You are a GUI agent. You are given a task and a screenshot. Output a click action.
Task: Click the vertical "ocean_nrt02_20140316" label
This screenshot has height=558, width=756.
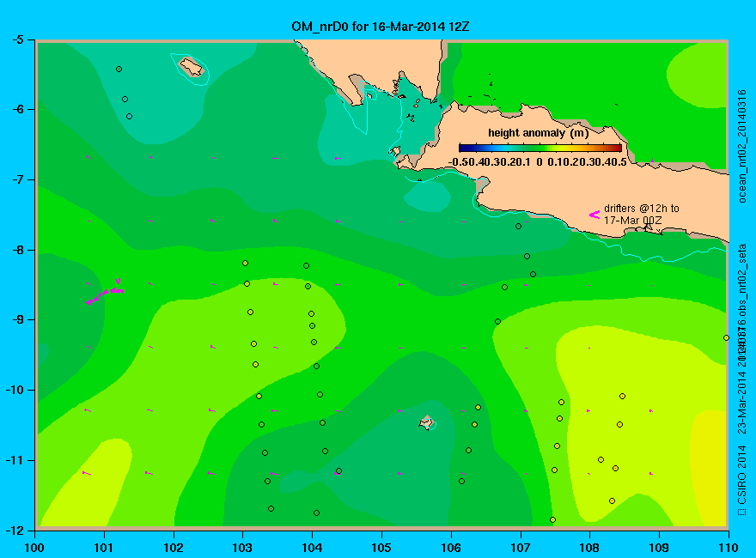pos(742,146)
